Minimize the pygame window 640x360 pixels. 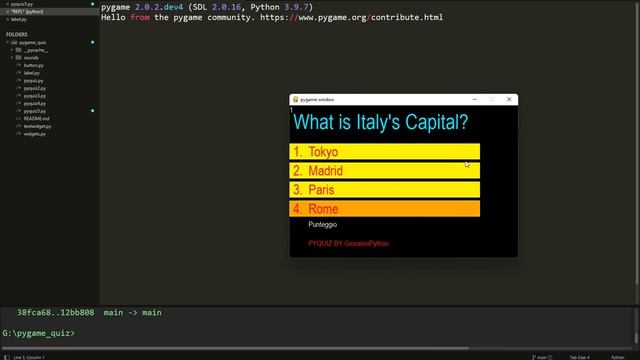click(474, 99)
